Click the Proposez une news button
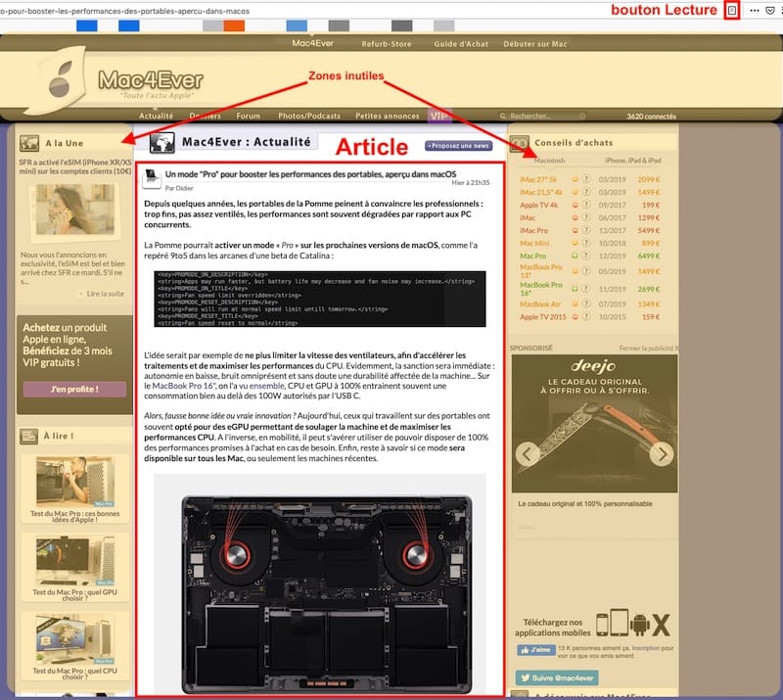The width and height of the screenshot is (783, 700). tap(458, 146)
